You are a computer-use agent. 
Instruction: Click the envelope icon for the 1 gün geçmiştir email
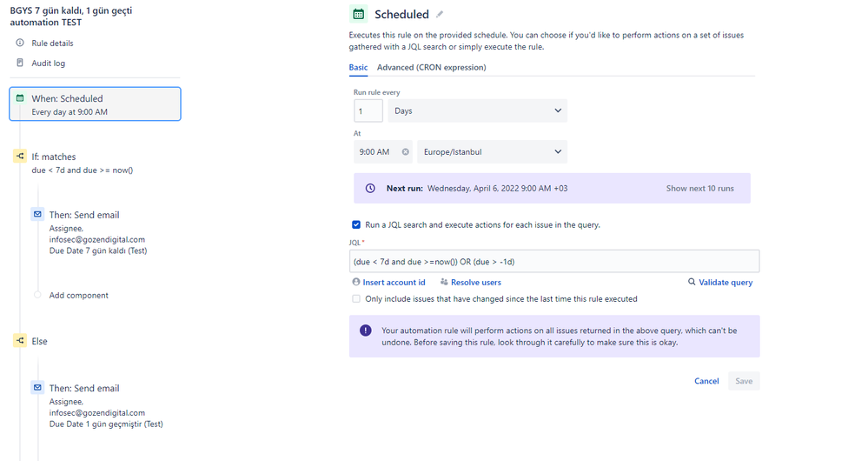point(37,387)
